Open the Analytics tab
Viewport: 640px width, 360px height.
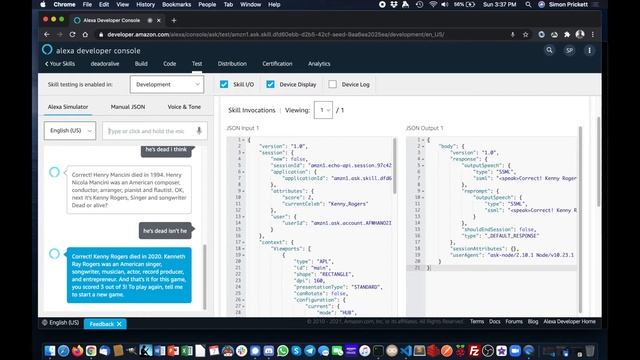click(x=319, y=64)
